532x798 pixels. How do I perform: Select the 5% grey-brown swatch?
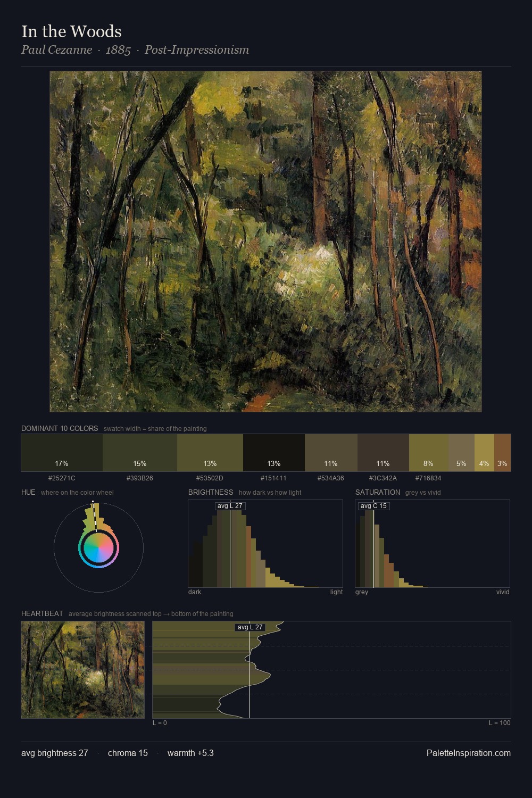pos(461,453)
